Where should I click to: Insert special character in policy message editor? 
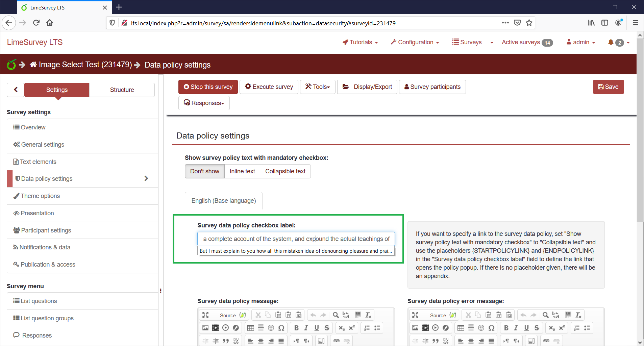(x=281, y=328)
